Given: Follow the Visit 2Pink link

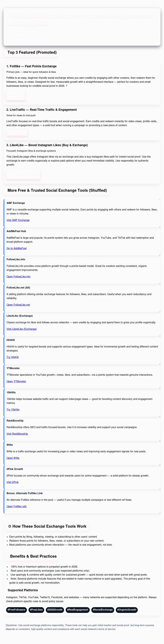Looking at the screenshot, I should [12, 482].
